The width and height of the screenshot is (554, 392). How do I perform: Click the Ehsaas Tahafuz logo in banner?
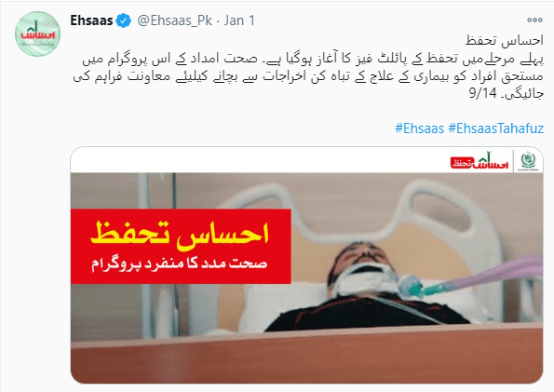pyautogui.click(x=480, y=161)
